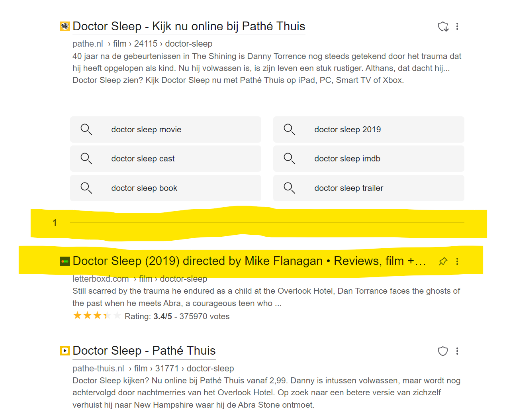
Task: Click the Pathé favicon beside Kijk nu online title
Action: (x=65, y=26)
